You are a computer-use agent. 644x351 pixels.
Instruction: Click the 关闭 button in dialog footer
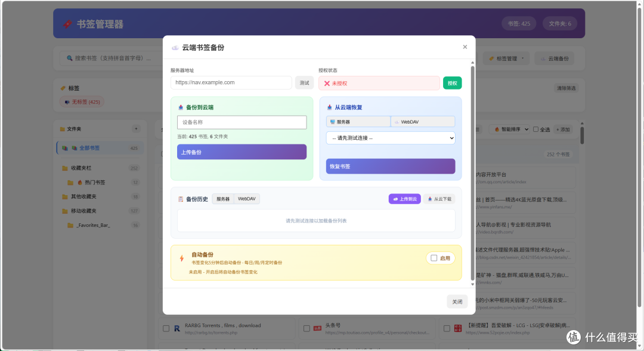tap(457, 301)
